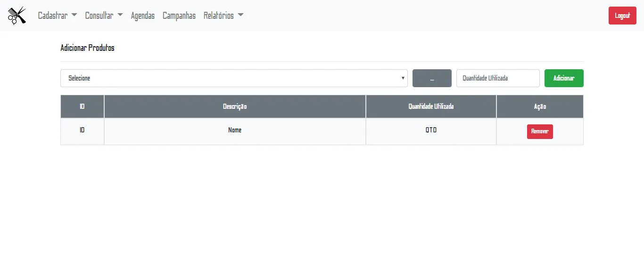Screen dimensions: 644x261
Task: Open the Selecione product dropdown
Action: pos(234,78)
